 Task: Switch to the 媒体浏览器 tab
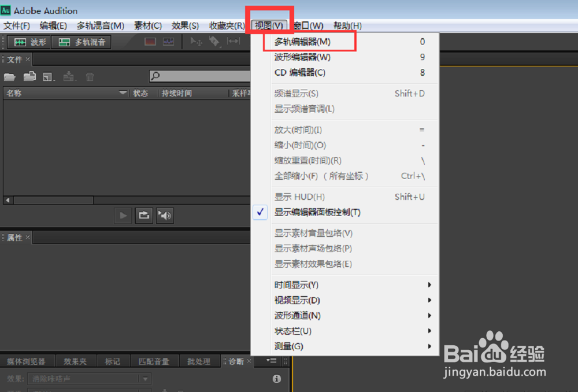26,361
